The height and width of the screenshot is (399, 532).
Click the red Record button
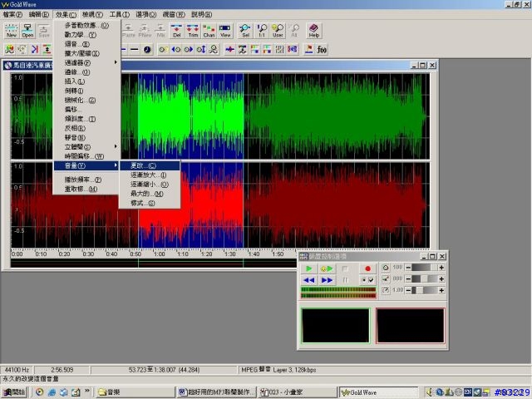pyautogui.click(x=367, y=268)
